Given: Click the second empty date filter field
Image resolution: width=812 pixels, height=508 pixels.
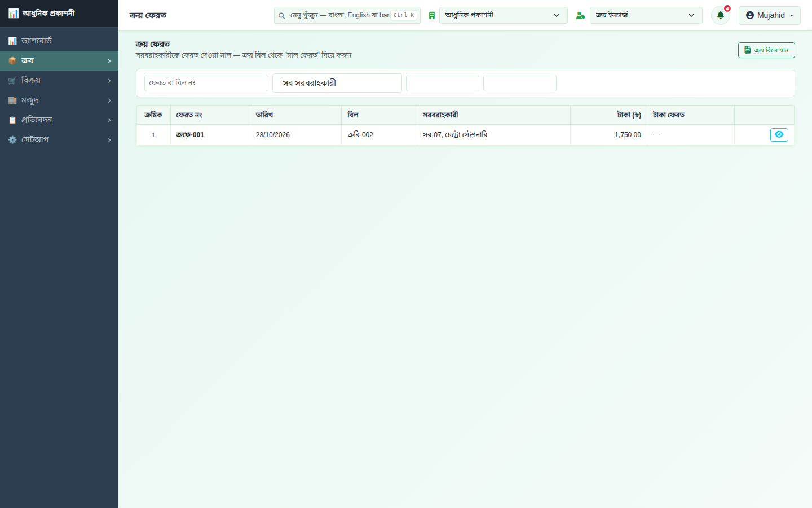Looking at the screenshot, I should (520, 83).
